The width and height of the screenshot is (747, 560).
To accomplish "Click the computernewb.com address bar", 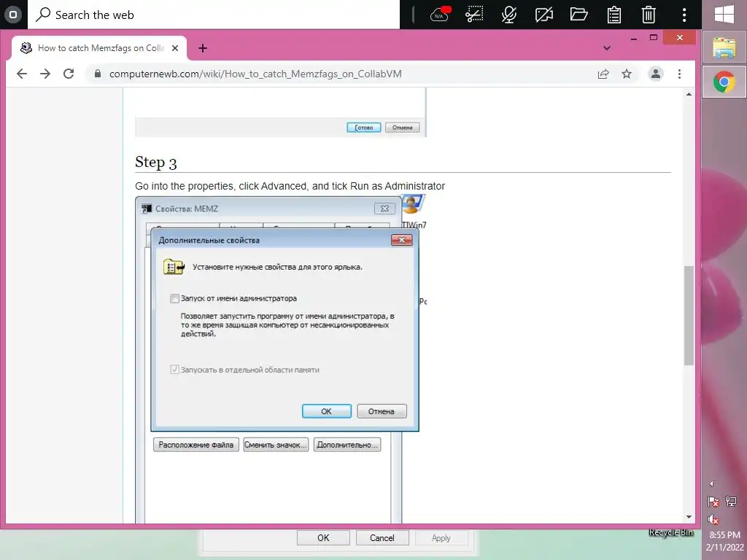I will click(255, 74).
